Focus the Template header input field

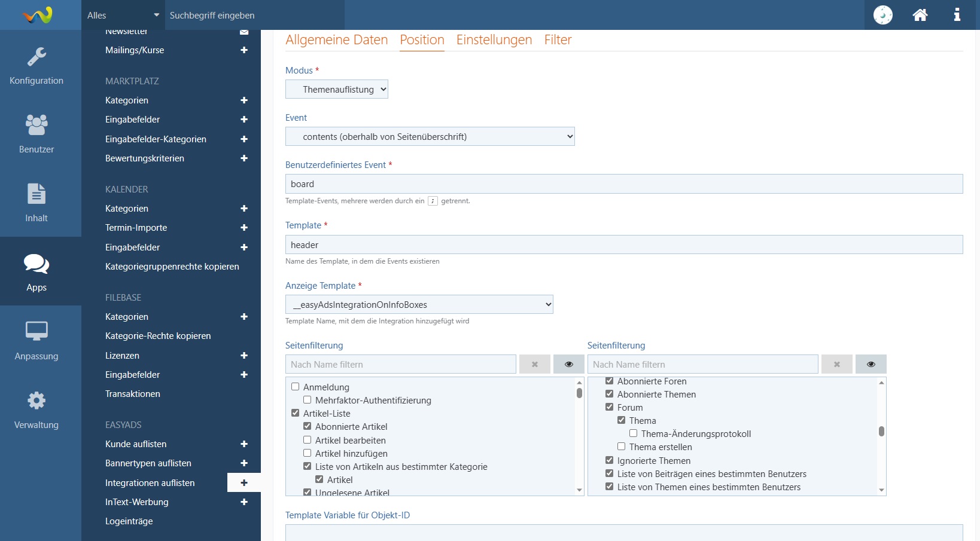pyautogui.click(x=624, y=244)
